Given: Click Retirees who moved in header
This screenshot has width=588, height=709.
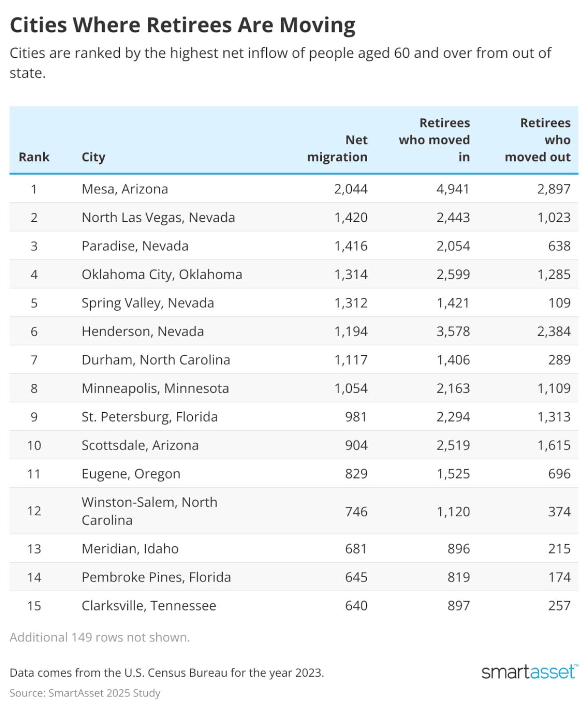Looking at the screenshot, I should (434, 140).
